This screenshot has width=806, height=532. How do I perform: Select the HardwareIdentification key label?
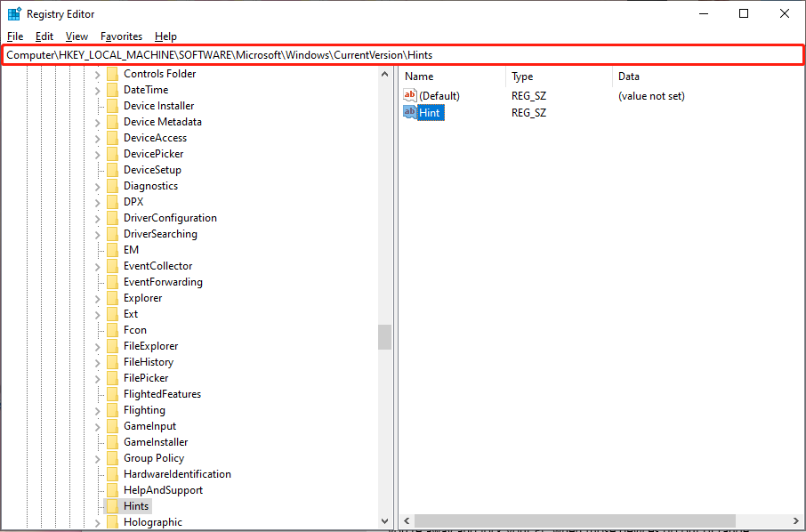(177, 474)
